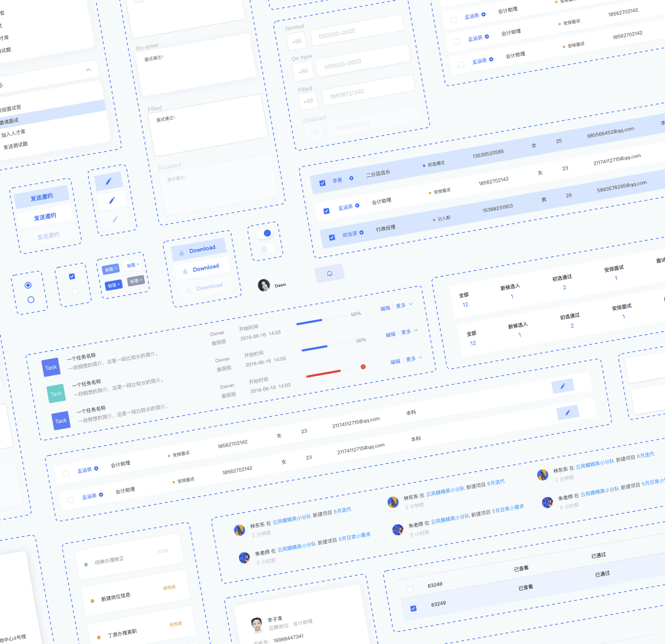Open 更多 dropdown in the red progress row
Image resolution: width=665 pixels, height=644 pixels.
[x=414, y=359]
